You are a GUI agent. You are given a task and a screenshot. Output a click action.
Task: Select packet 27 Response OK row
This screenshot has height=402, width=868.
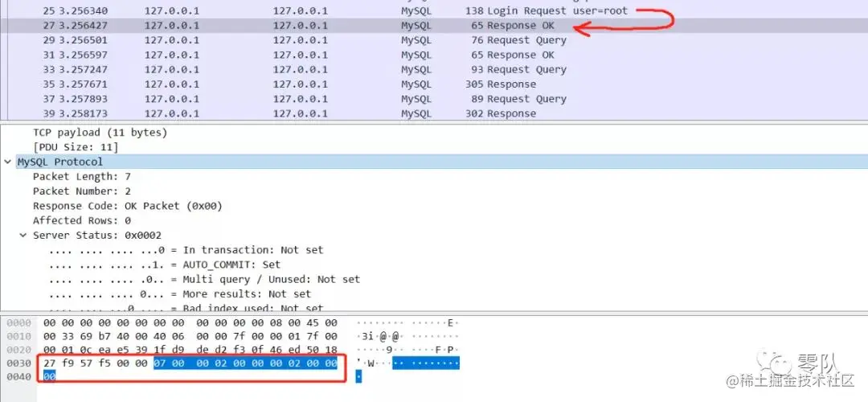point(434,26)
